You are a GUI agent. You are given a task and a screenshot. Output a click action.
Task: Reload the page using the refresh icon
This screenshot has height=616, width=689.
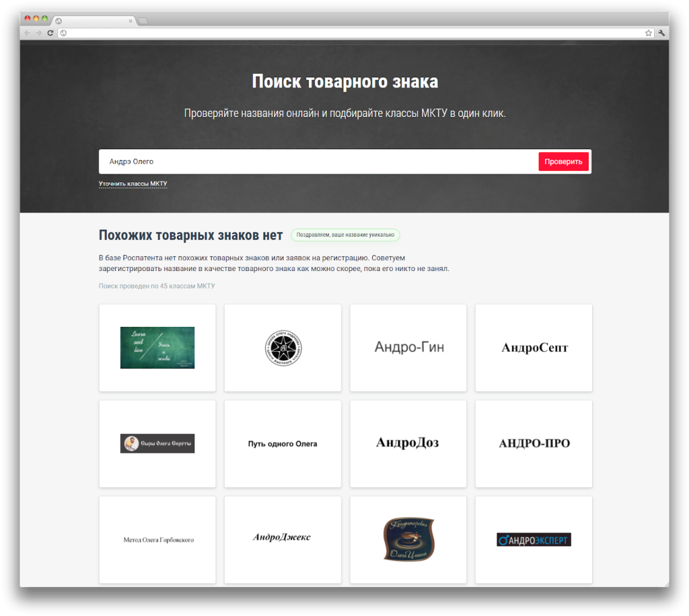[x=49, y=32]
